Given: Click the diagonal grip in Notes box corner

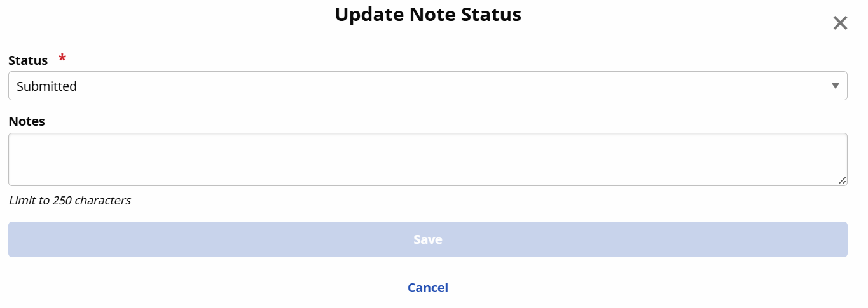Looking at the screenshot, I should (842, 181).
